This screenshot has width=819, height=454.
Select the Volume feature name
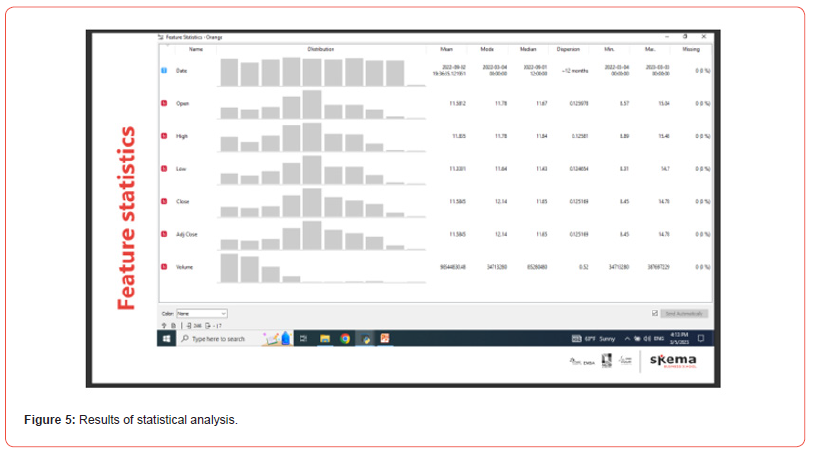pos(184,266)
